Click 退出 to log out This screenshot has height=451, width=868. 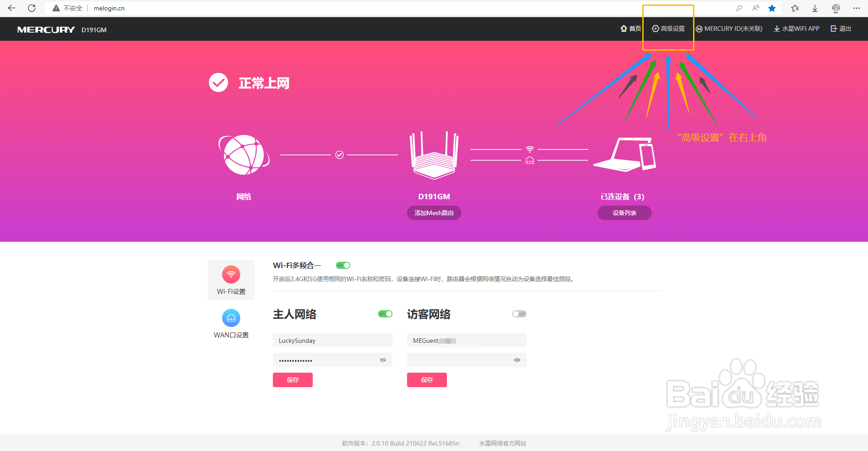(841, 29)
